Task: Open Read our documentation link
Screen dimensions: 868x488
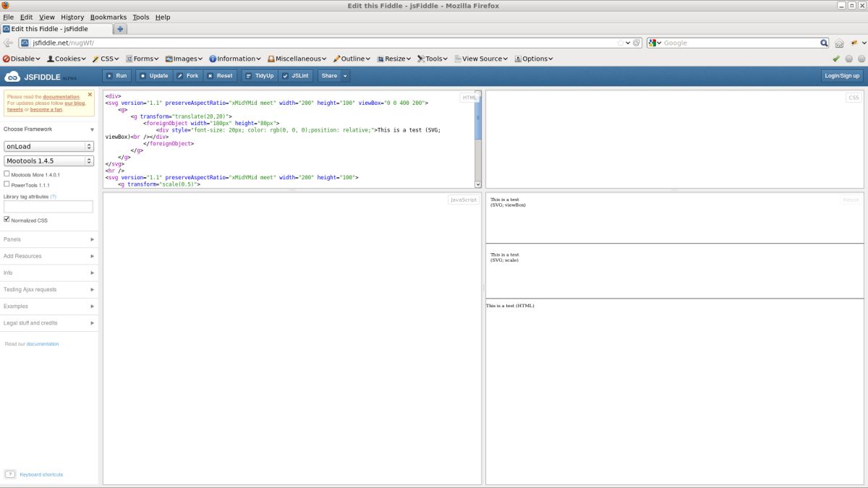Action: (43, 344)
